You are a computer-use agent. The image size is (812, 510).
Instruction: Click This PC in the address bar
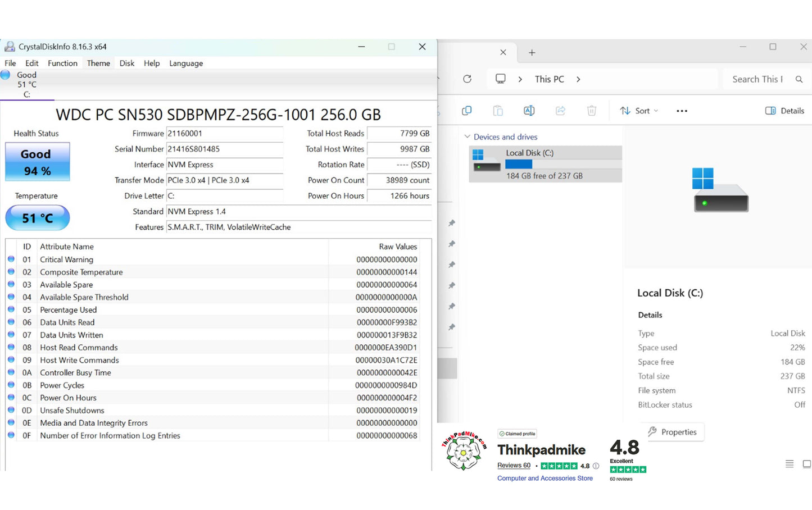click(x=550, y=79)
